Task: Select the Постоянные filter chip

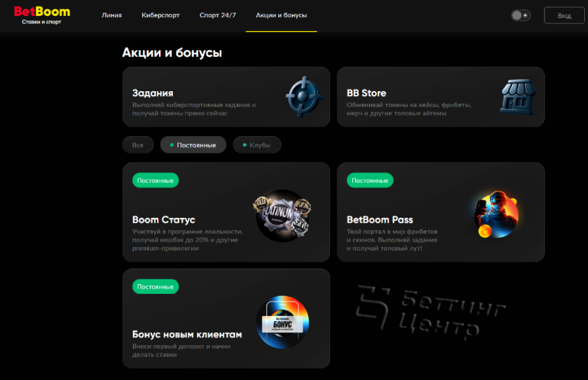Action: (193, 145)
